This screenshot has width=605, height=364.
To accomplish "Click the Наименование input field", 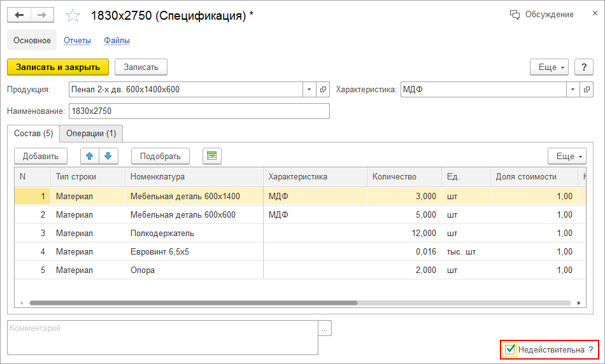I will (199, 111).
